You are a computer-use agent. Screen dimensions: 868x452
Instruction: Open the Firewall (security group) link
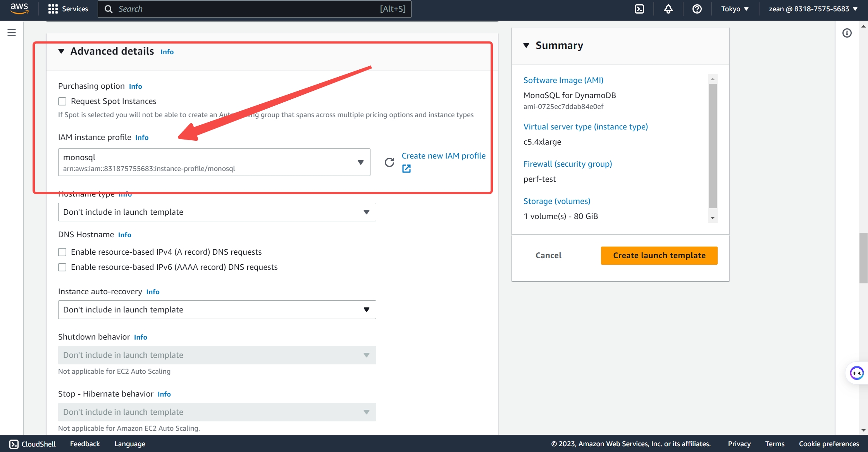tap(568, 164)
